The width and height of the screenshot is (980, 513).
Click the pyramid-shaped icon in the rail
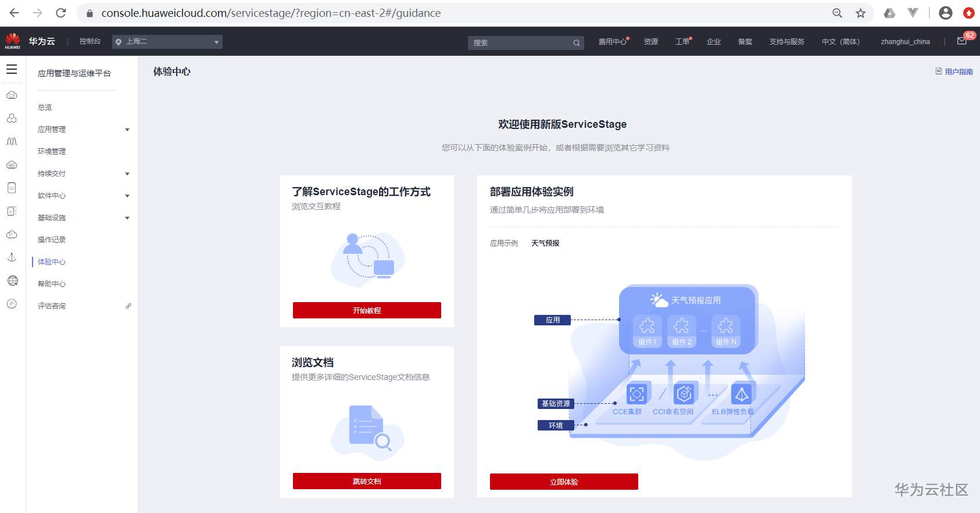pyautogui.click(x=12, y=257)
